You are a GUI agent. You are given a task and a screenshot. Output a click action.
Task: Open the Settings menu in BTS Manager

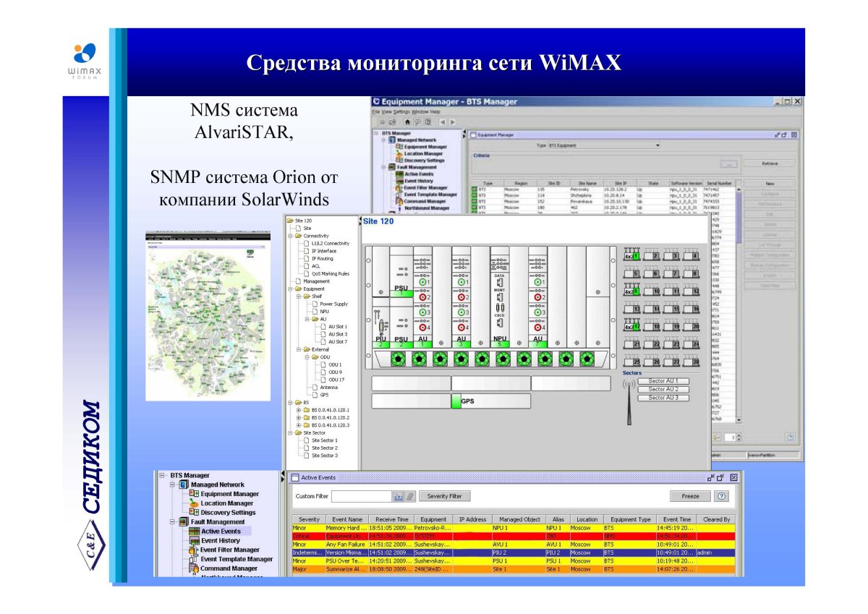point(402,112)
